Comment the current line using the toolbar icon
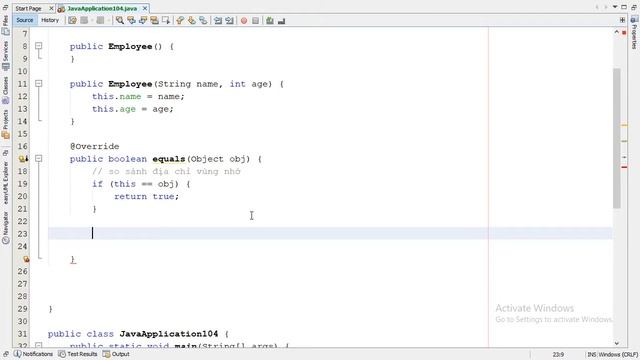This screenshot has height=360, width=640. point(269,20)
